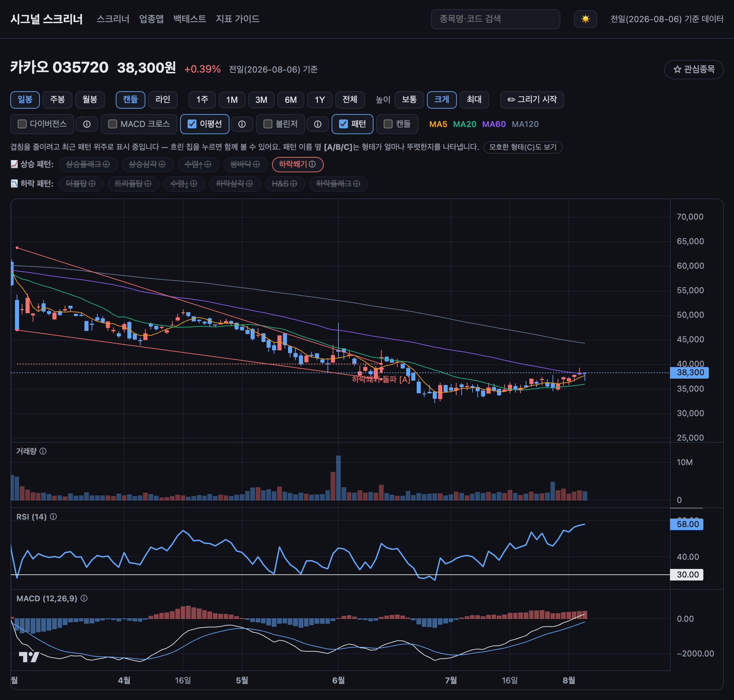Click the orange MA5 legend label
Viewport: 734px width, 700px height.
click(x=438, y=124)
